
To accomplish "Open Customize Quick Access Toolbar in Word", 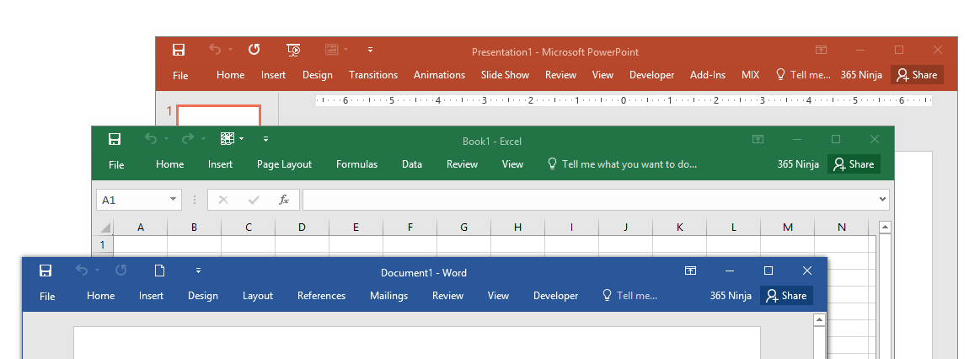I will click(198, 271).
